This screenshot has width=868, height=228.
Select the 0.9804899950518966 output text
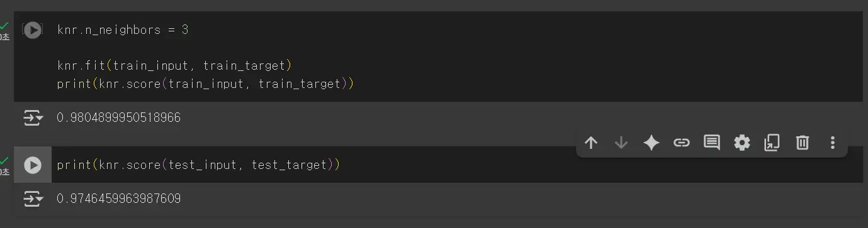119,117
